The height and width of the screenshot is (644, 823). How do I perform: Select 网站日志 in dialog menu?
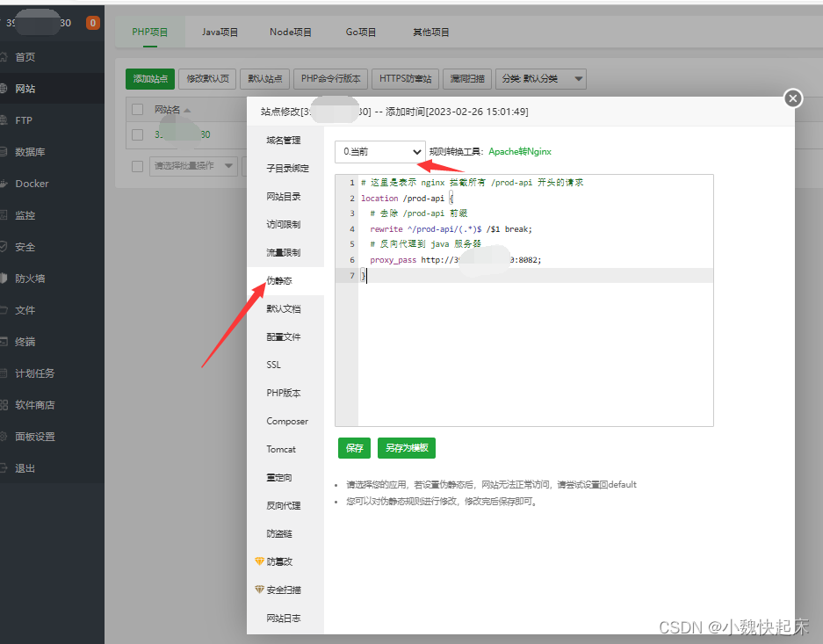tap(284, 619)
